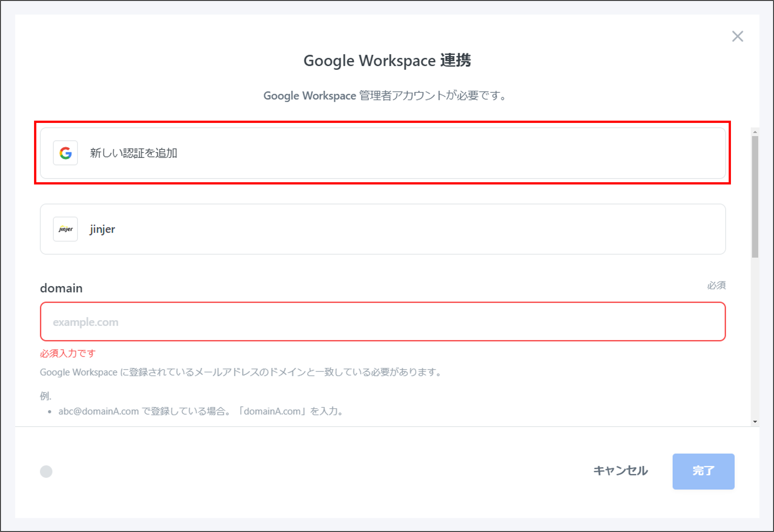Select 新しい認証を追加 option text

[x=133, y=153]
